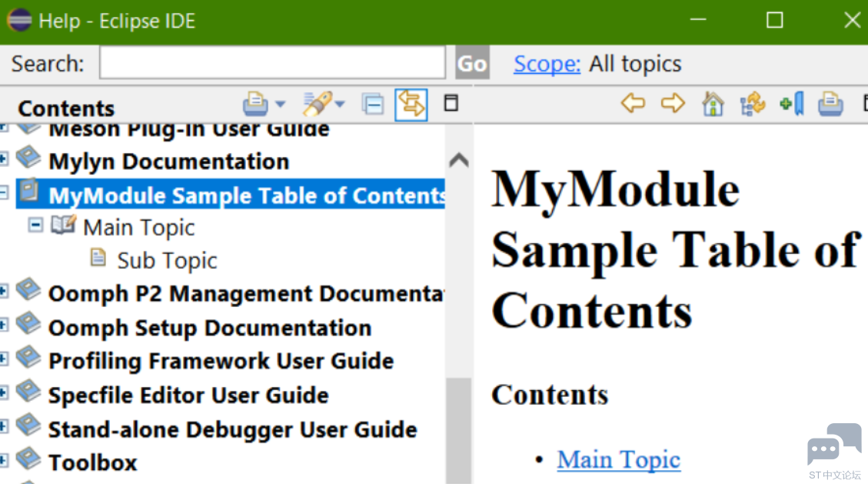The image size is (868, 487).
Task: Expand Specfile Editor User Guide node
Action: (x=3, y=393)
